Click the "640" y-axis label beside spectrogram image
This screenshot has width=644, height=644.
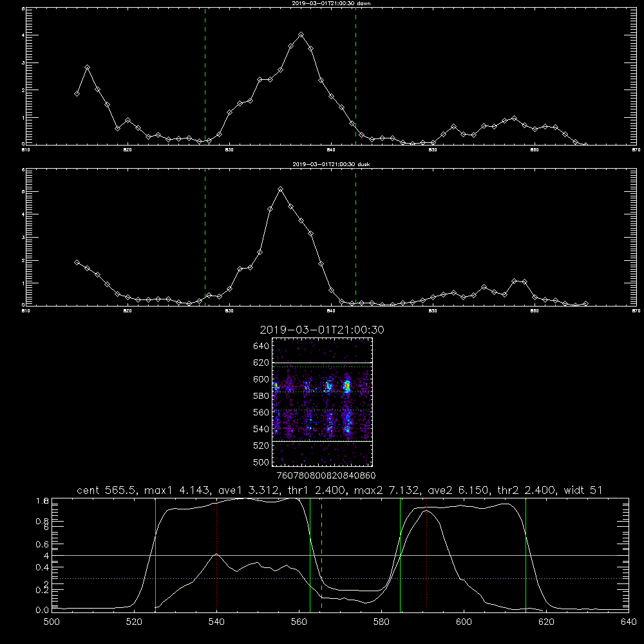click(261, 346)
